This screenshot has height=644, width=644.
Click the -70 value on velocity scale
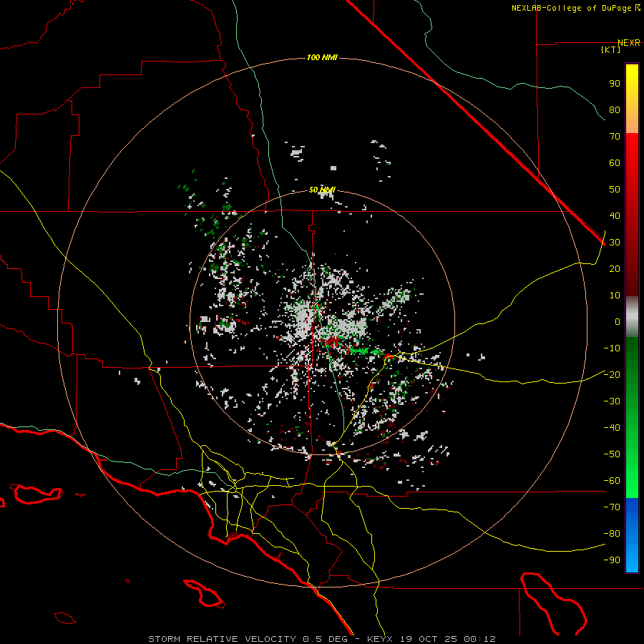612,507
